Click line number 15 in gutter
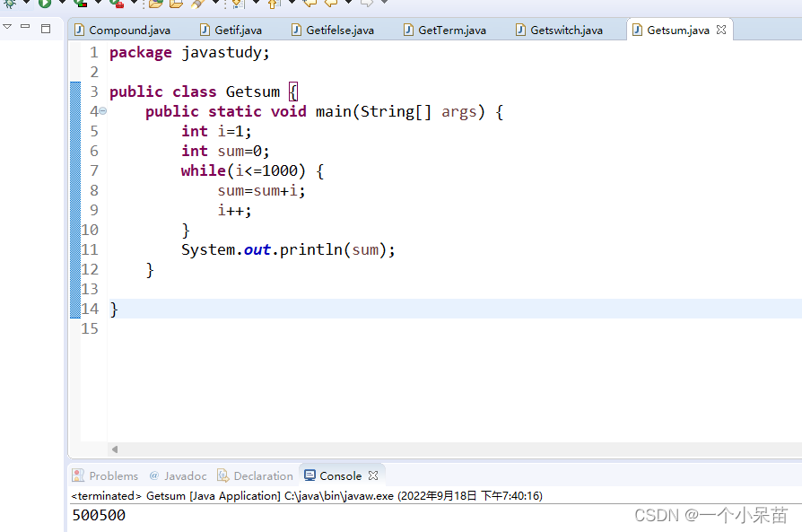802x532 pixels. (x=90, y=329)
